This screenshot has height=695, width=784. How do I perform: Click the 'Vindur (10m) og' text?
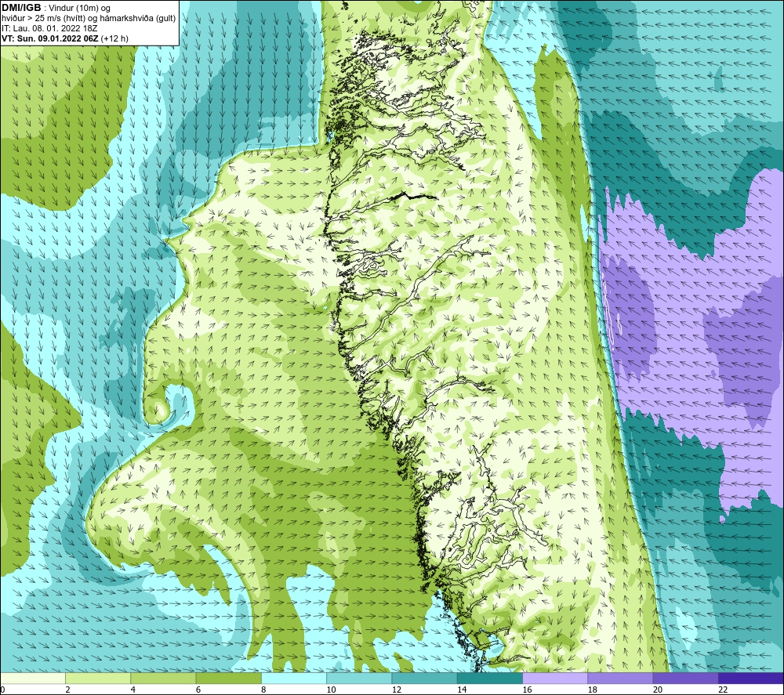click(79, 9)
